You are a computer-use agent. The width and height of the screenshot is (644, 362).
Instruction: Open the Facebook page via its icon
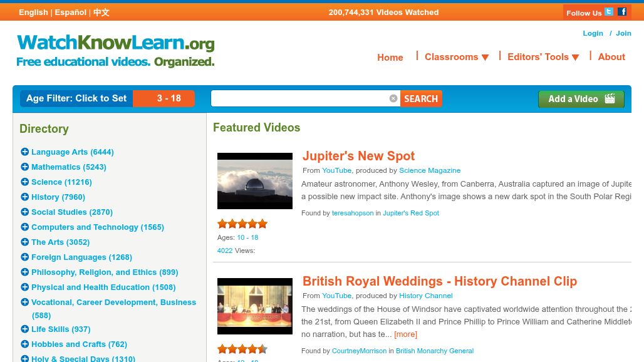click(x=622, y=11)
